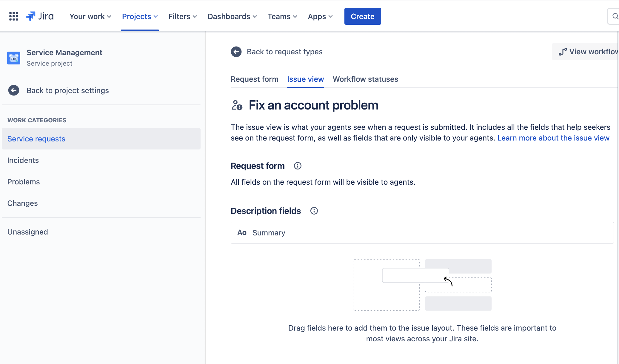The image size is (619, 364).
Task: Click the back arrow icon for request types
Action: pyautogui.click(x=236, y=52)
